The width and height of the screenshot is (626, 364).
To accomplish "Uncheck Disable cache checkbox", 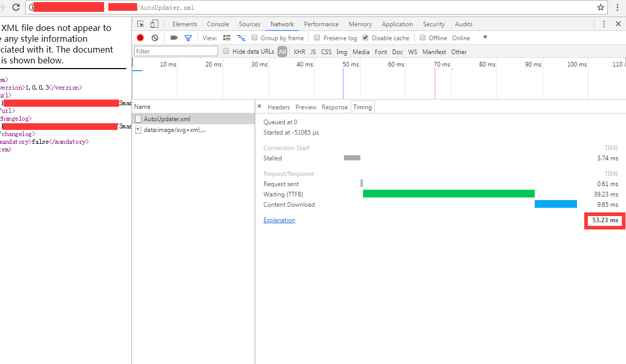I will 366,38.
